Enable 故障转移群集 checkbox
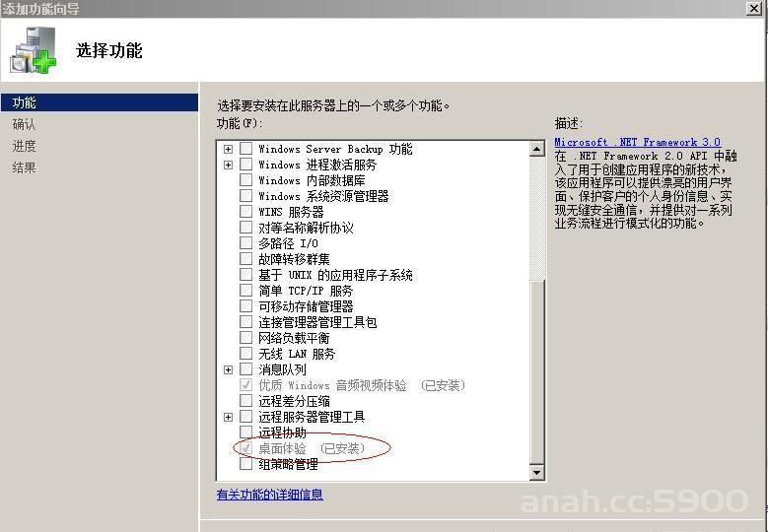Screen dimensions: 768x532 [245, 258]
